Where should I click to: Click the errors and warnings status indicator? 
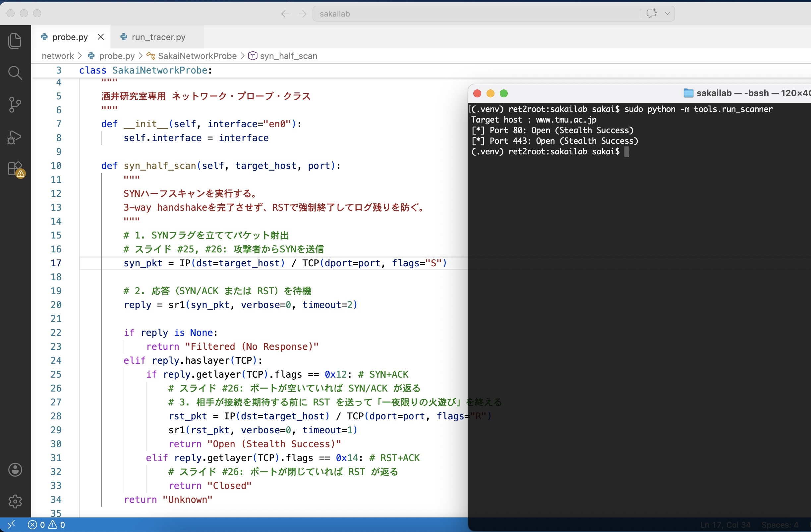coord(46,524)
